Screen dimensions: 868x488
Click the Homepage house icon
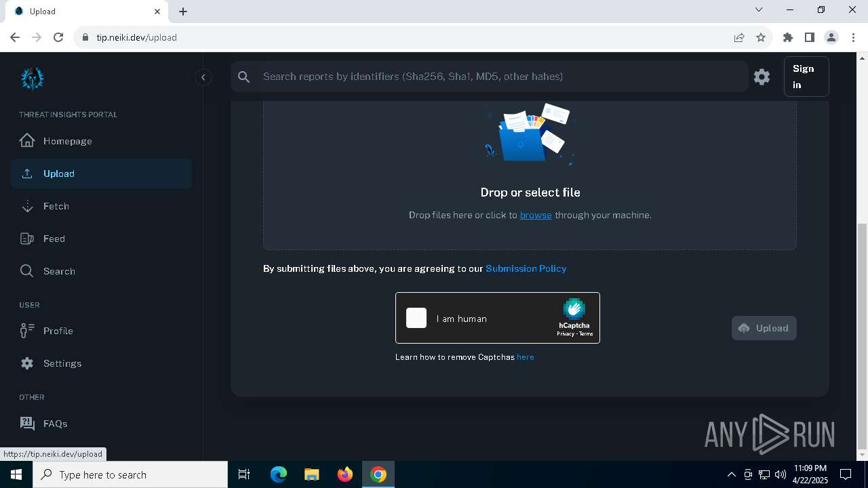(x=27, y=141)
